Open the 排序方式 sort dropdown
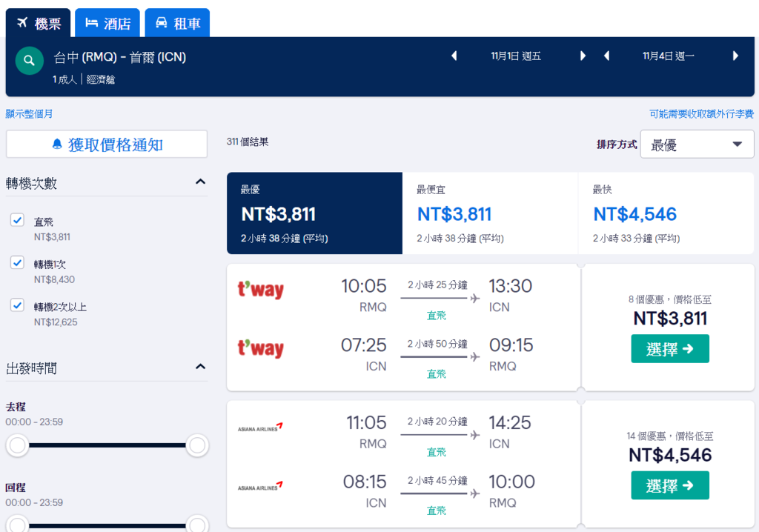The height and width of the screenshot is (532, 759). pyautogui.click(x=697, y=144)
